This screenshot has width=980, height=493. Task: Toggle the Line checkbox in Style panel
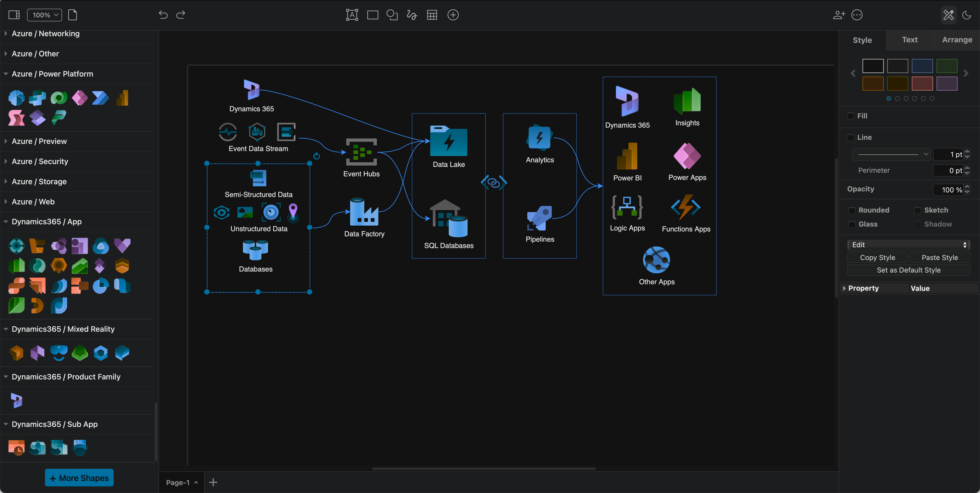(x=851, y=137)
